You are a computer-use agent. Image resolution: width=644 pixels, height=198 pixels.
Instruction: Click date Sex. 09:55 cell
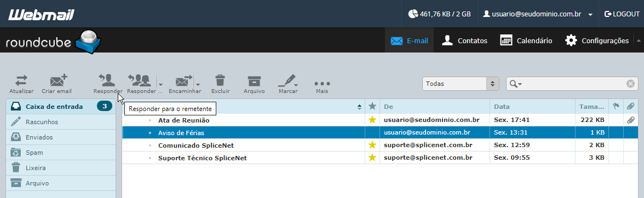coord(511,158)
